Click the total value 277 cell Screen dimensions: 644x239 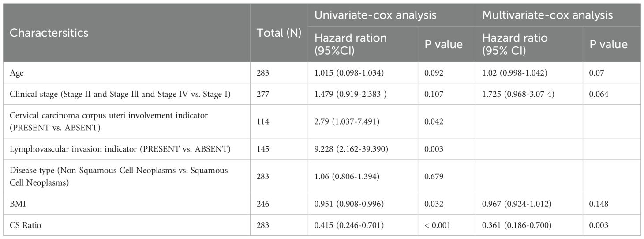[x=263, y=94]
